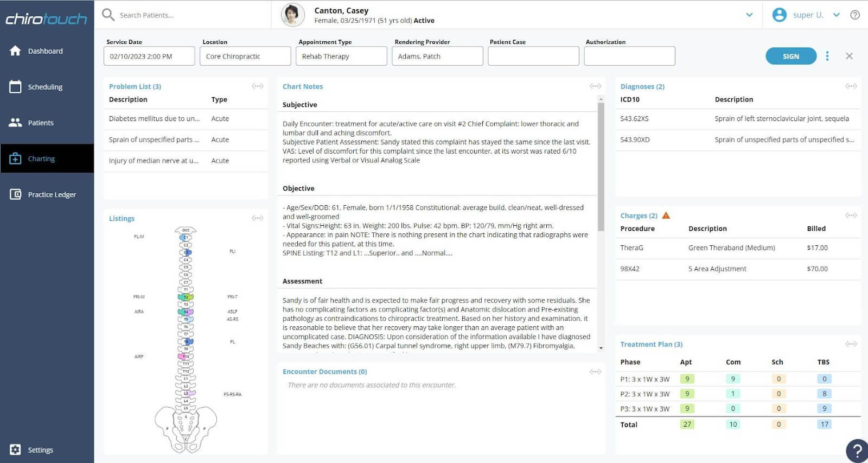
Task: Click the Com total 10 badge
Action: [x=733, y=424]
